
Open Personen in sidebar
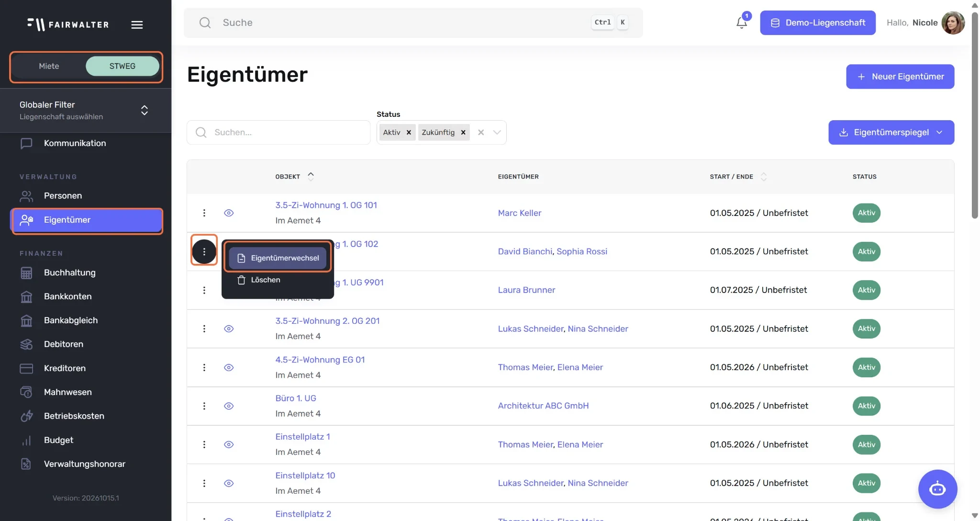(x=63, y=196)
